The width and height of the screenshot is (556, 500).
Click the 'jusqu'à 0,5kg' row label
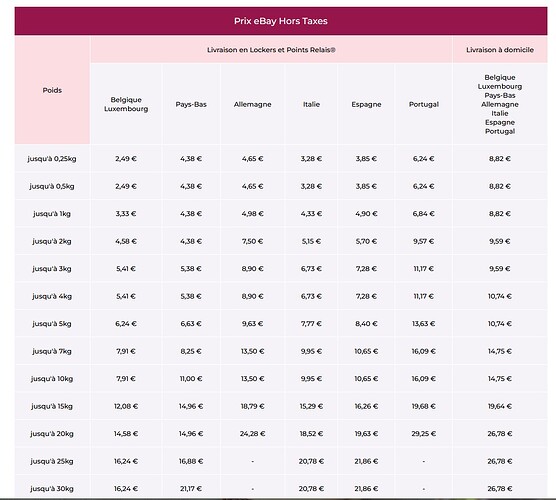coord(52,186)
